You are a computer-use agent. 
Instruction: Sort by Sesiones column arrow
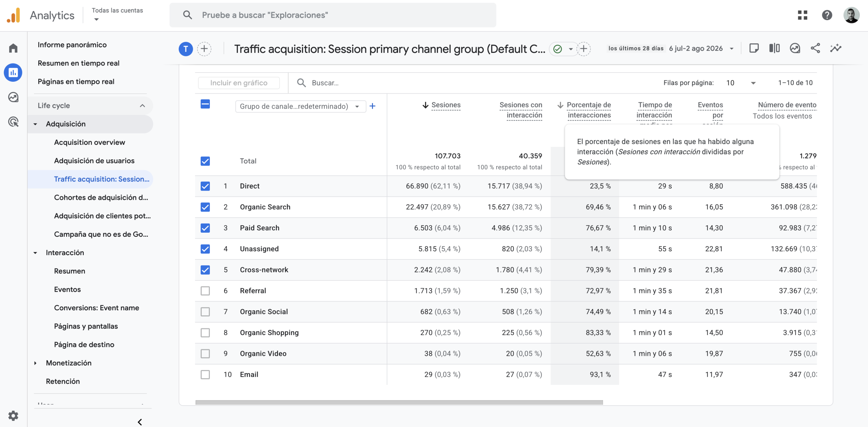(426, 105)
